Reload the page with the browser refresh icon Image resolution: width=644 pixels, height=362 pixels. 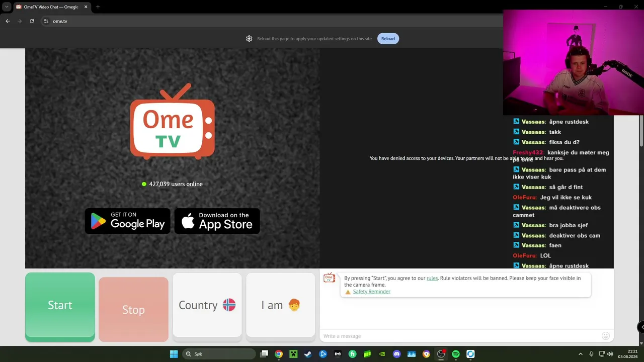click(x=32, y=21)
